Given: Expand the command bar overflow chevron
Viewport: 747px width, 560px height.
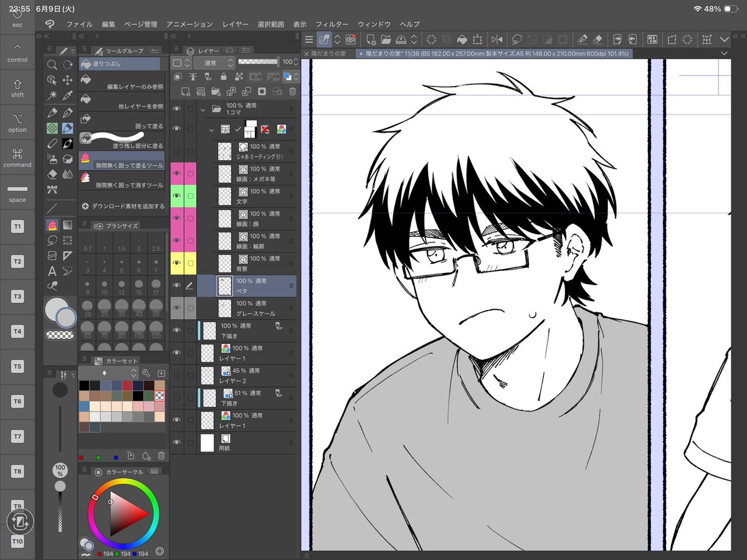Looking at the screenshot, I should [x=724, y=39].
